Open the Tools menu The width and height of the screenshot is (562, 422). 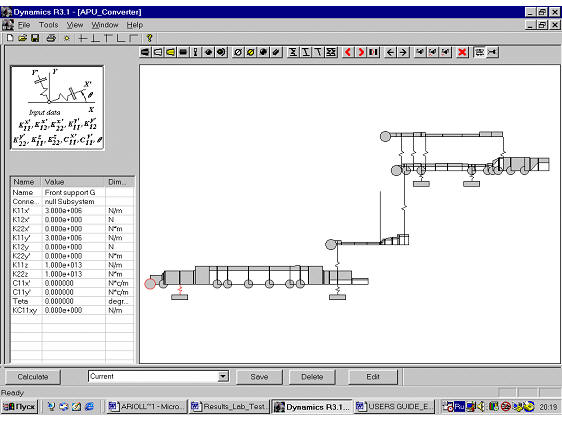(x=48, y=25)
